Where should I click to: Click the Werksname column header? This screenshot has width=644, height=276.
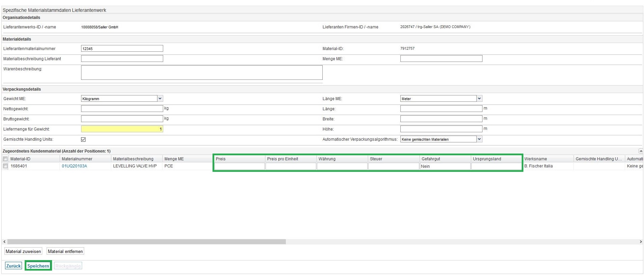click(x=548, y=159)
